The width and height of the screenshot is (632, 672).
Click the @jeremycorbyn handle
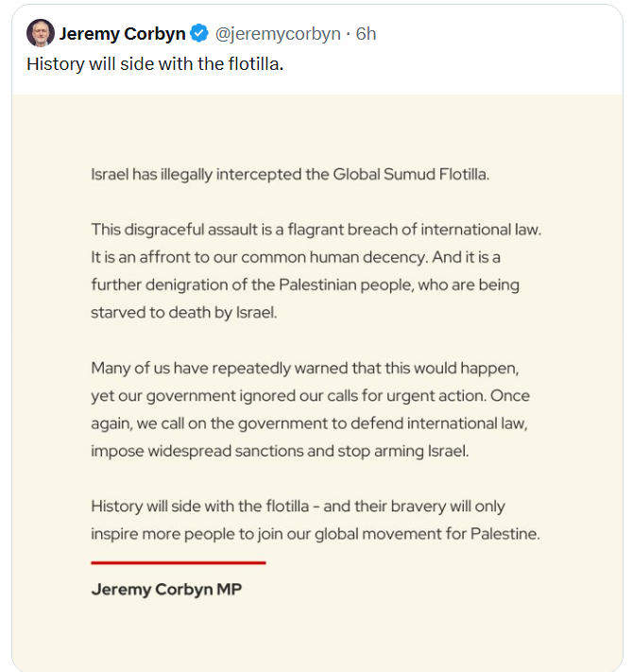(278, 34)
